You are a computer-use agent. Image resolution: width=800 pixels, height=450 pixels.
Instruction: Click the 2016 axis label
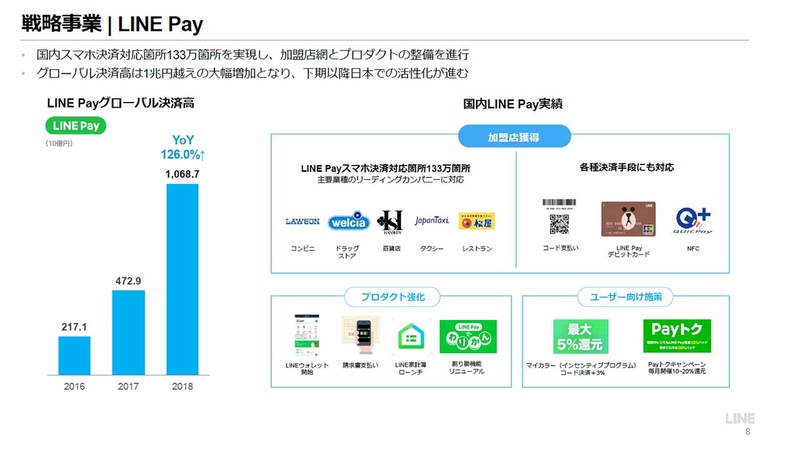74,386
